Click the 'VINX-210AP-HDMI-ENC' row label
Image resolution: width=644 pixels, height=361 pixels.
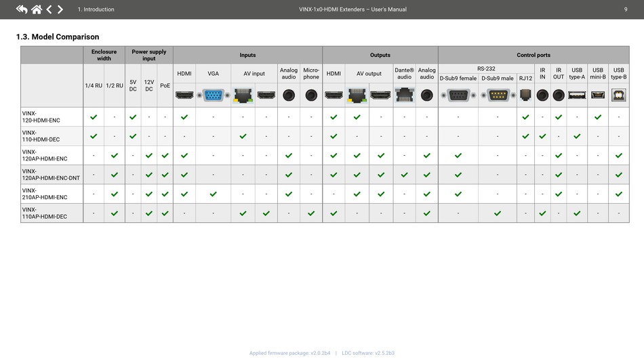(45, 194)
